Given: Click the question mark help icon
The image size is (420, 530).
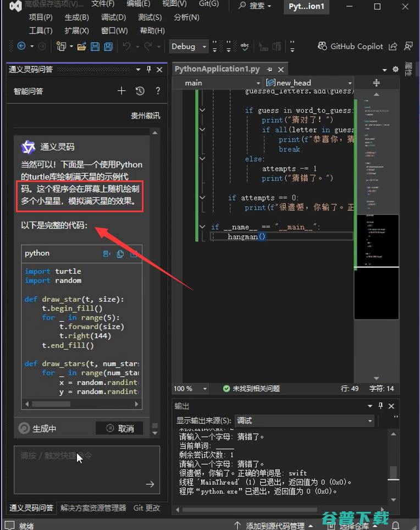Looking at the screenshot, I should pyautogui.click(x=158, y=91).
